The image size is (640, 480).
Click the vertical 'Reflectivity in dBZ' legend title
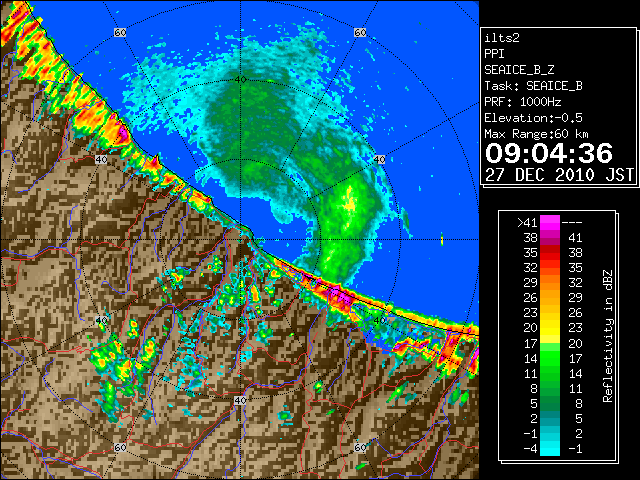pos(607,336)
